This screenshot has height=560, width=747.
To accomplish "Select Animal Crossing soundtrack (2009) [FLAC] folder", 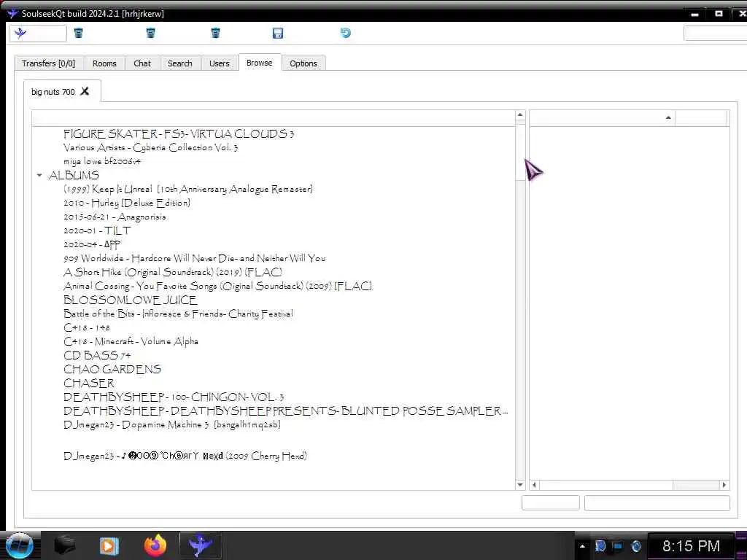I will (218, 286).
